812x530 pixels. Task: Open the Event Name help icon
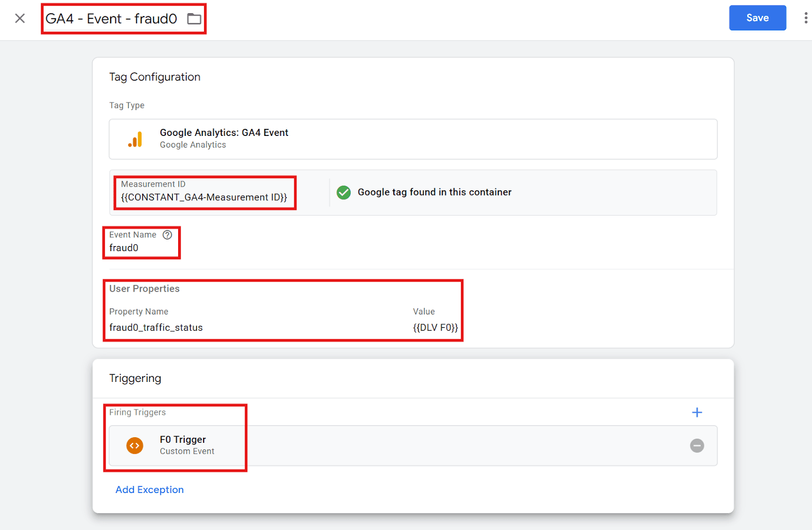tap(167, 235)
